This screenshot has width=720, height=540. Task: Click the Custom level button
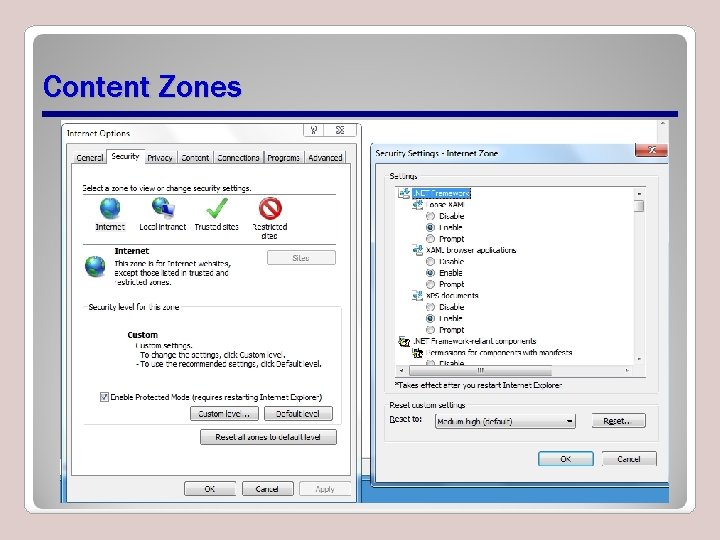pos(224,414)
